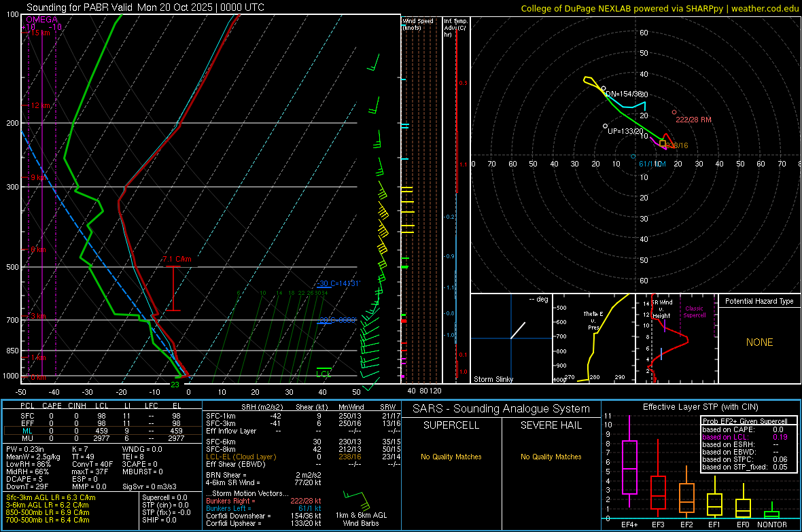Click the PW = 0.23in value
This screenshot has height=532, width=802.
[x=25, y=449]
